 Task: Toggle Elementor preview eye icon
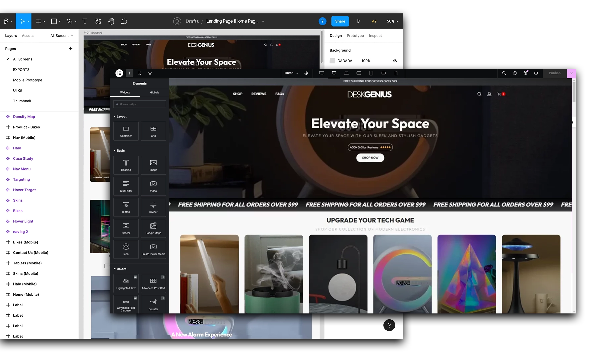click(x=536, y=73)
